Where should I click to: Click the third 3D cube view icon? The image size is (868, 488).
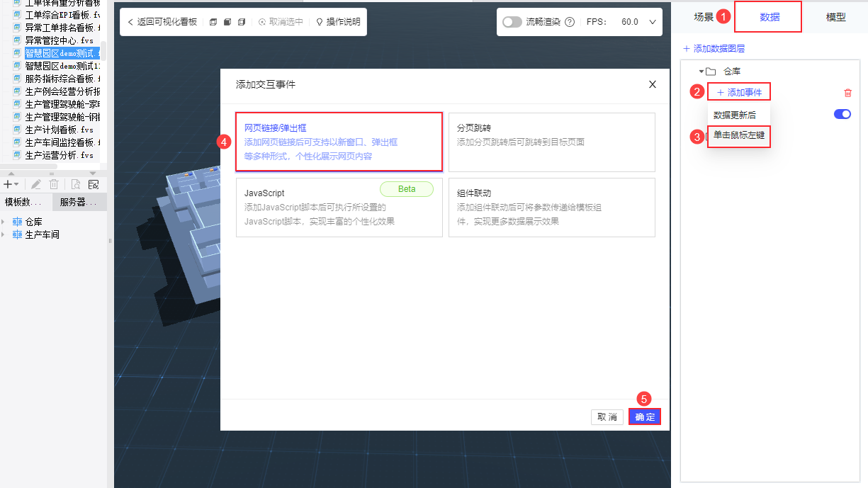(242, 22)
